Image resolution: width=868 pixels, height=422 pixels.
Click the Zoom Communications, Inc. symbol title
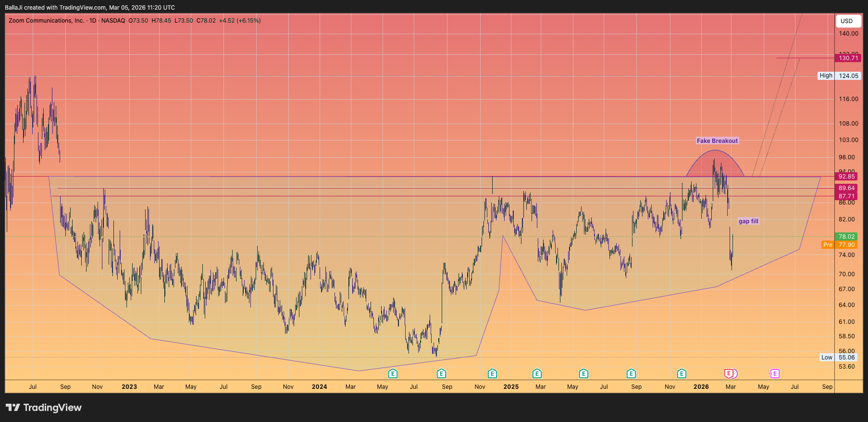[x=46, y=21]
